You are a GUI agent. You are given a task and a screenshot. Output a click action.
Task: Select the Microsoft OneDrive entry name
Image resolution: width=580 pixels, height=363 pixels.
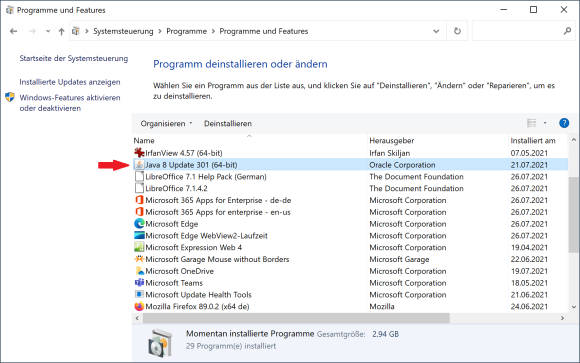point(179,271)
